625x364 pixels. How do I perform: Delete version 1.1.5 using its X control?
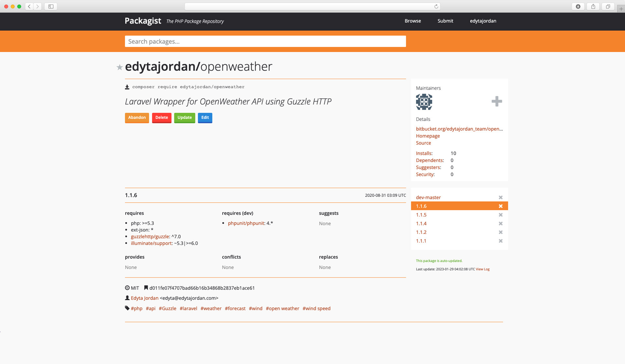(x=501, y=215)
